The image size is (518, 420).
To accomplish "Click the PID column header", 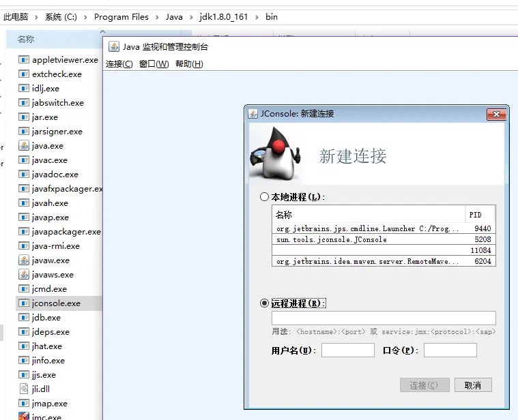I will click(480, 215).
